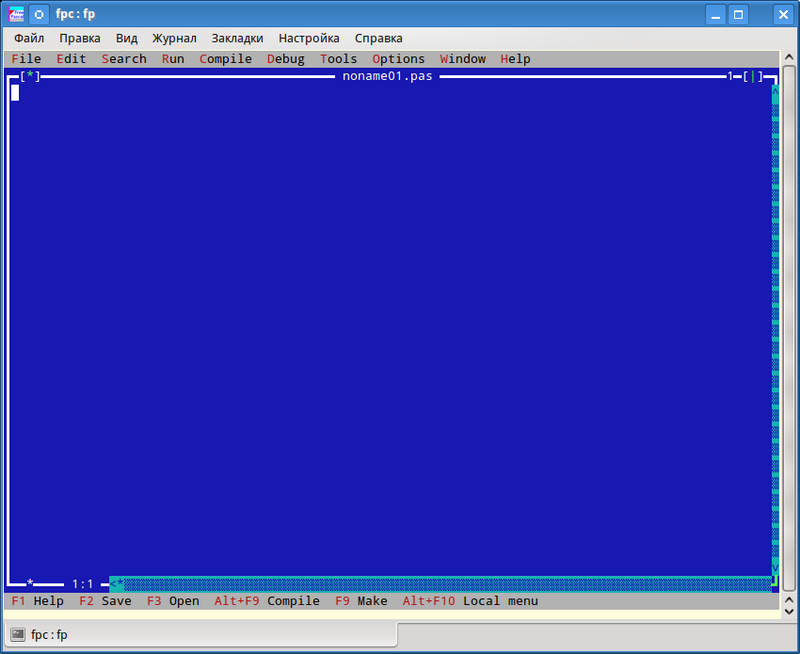
Task: Select the fpc : fp terminal tab
Action: point(200,635)
